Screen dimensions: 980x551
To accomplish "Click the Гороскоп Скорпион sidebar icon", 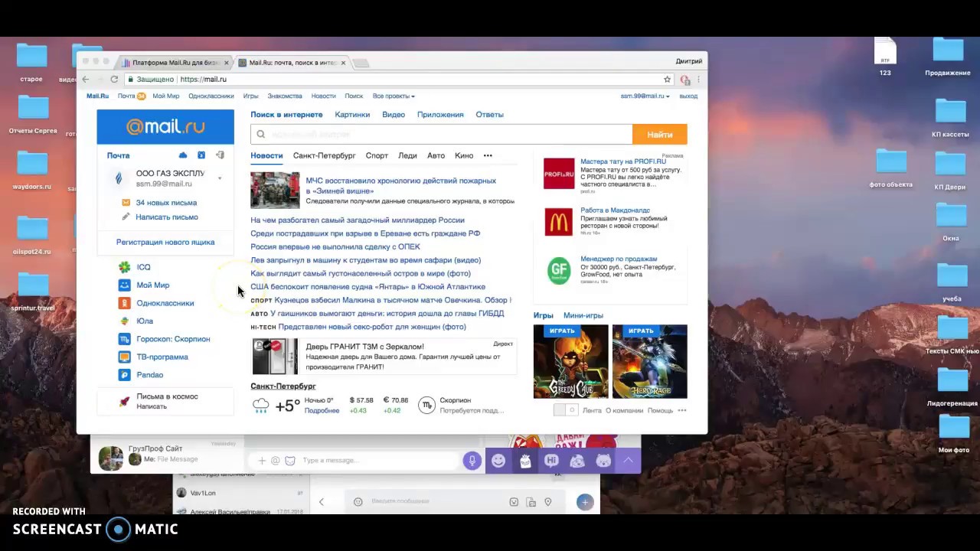I will (124, 339).
